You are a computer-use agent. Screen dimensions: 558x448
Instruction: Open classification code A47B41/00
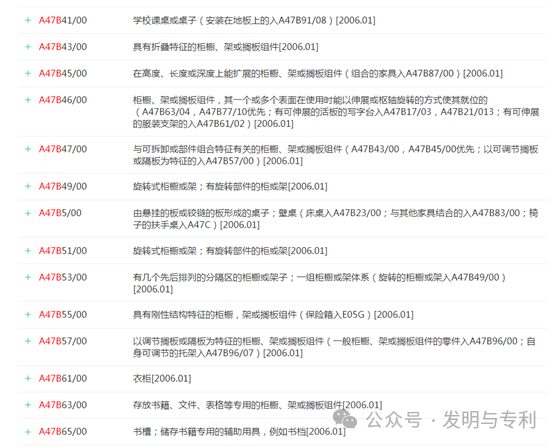pos(63,20)
